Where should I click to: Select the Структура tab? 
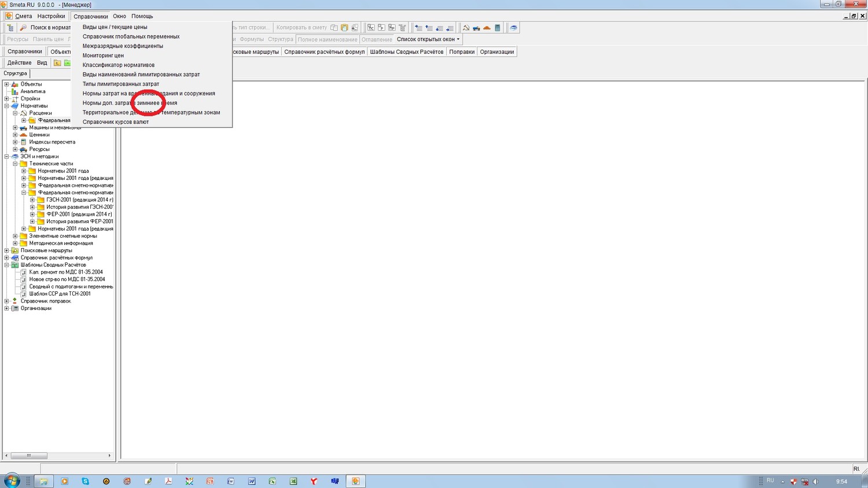click(x=16, y=73)
